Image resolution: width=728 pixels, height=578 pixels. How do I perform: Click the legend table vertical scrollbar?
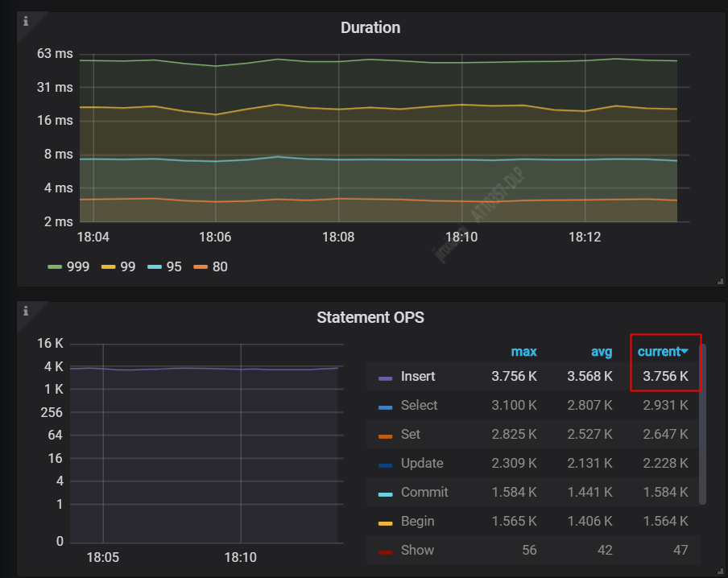702,424
